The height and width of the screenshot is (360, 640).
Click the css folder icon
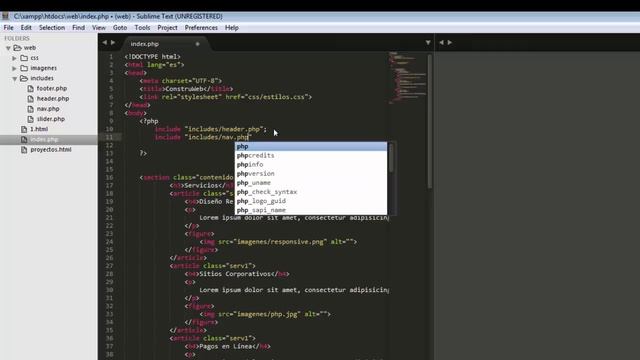pos(24,58)
